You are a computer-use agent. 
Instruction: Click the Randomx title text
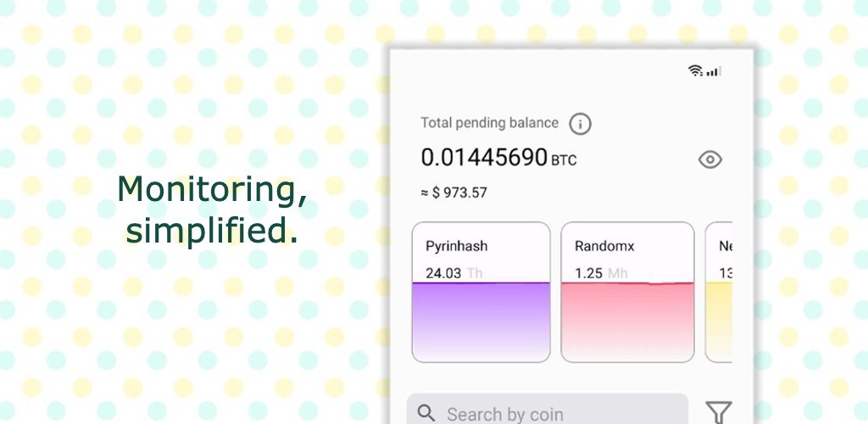[x=604, y=246]
